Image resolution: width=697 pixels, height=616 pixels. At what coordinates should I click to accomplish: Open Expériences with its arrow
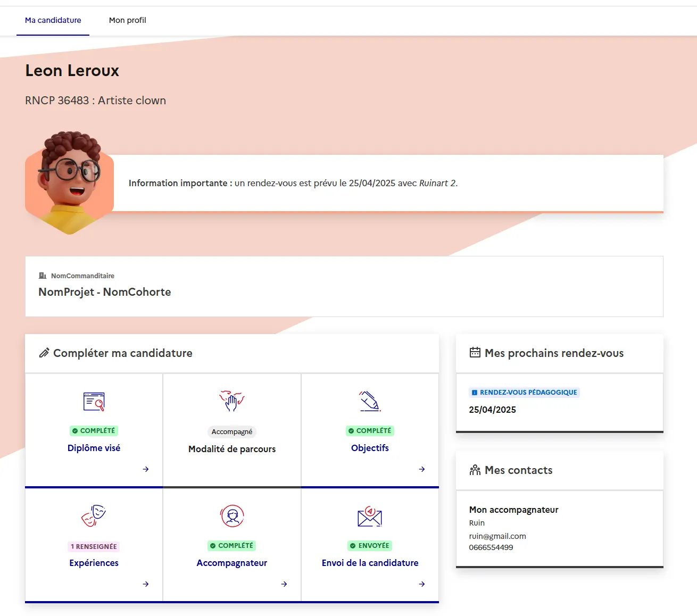tap(145, 584)
